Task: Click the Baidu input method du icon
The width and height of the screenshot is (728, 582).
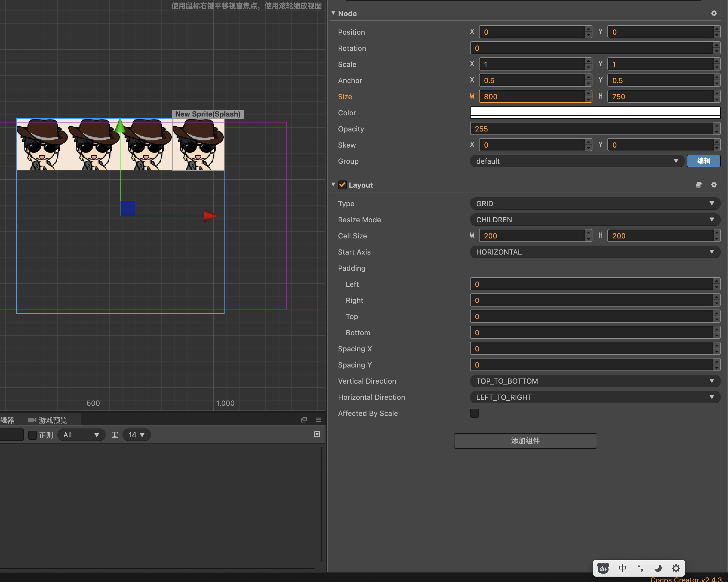Action: pos(603,568)
